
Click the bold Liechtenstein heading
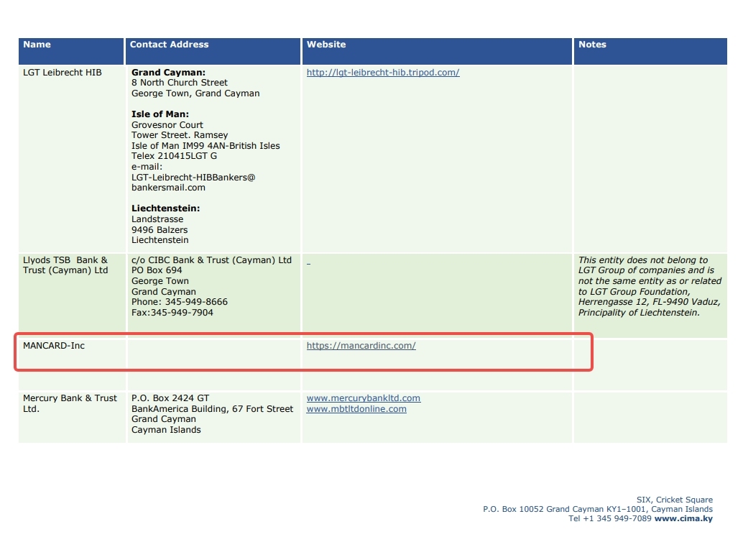(165, 208)
